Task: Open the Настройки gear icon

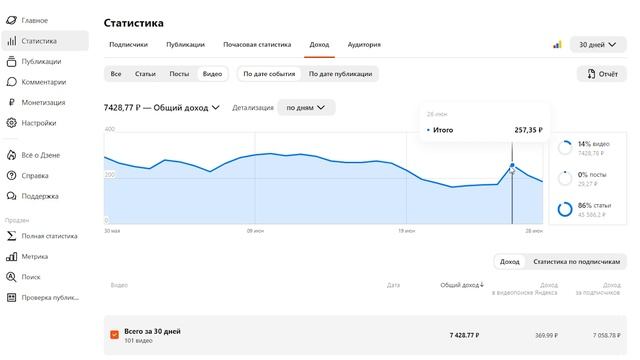Action: point(11,122)
